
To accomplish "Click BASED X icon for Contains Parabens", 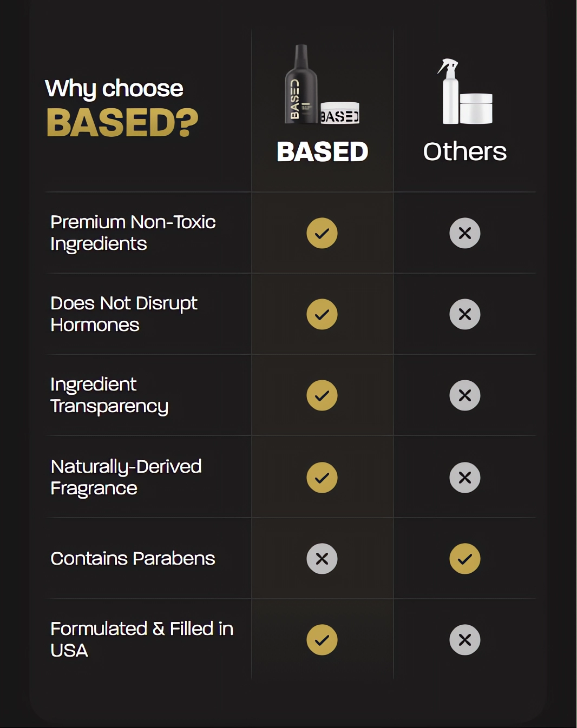I will 322,559.
